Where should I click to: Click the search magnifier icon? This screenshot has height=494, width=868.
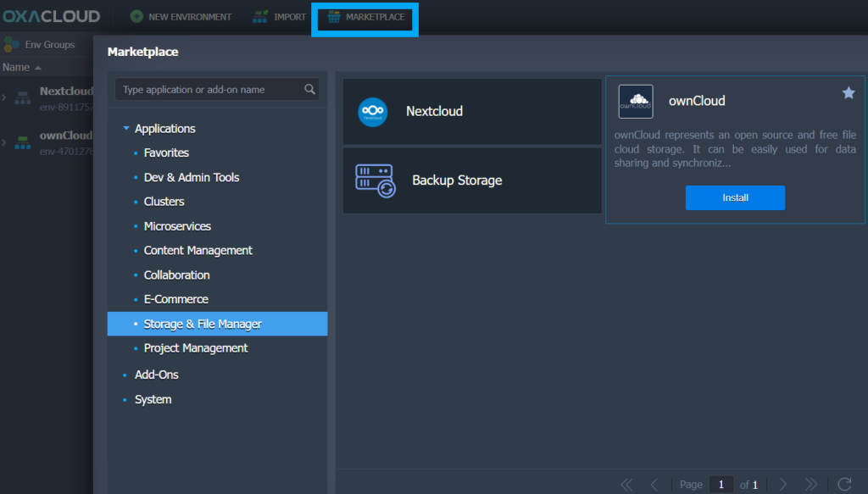[x=309, y=89]
